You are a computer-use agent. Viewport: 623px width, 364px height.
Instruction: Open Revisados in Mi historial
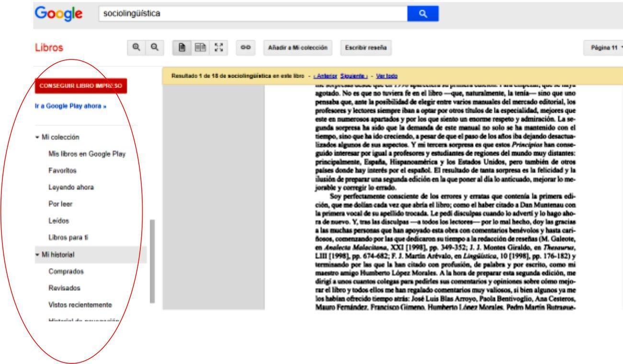[x=64, y=288]
